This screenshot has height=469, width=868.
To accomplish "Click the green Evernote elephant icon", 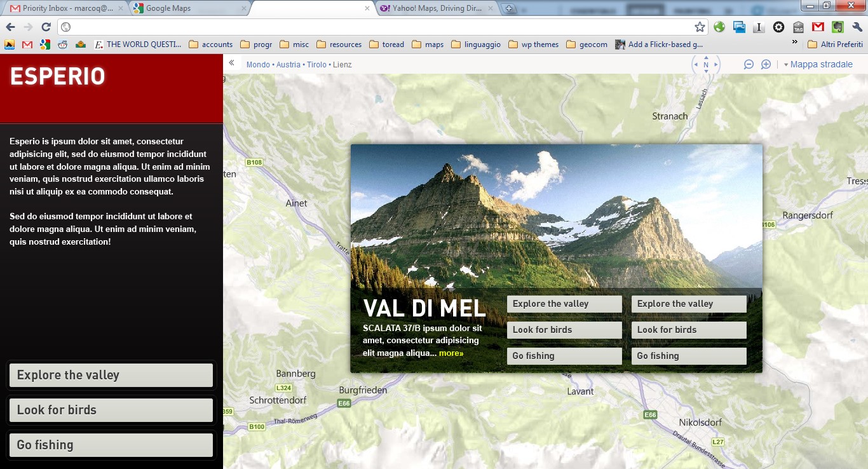I will click(837, 27).
